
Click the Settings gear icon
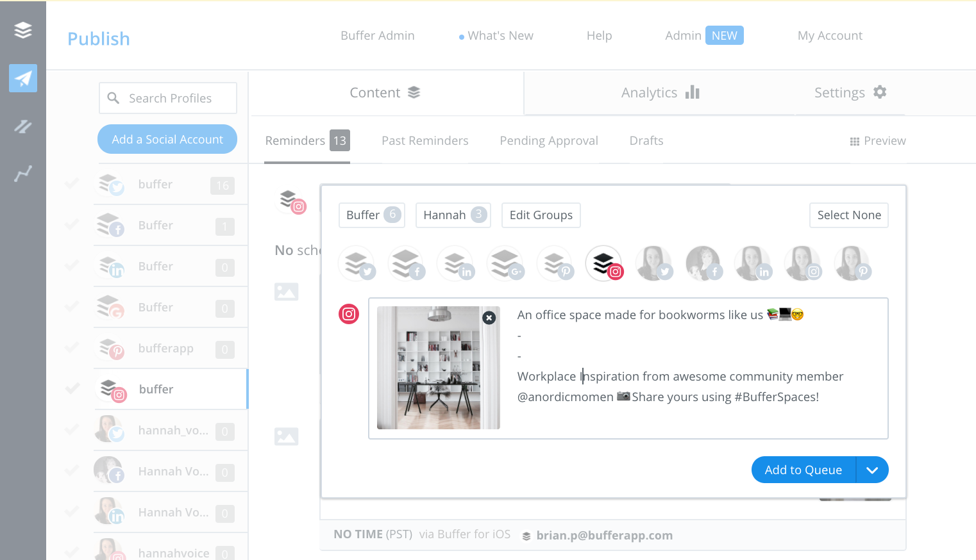880,92
